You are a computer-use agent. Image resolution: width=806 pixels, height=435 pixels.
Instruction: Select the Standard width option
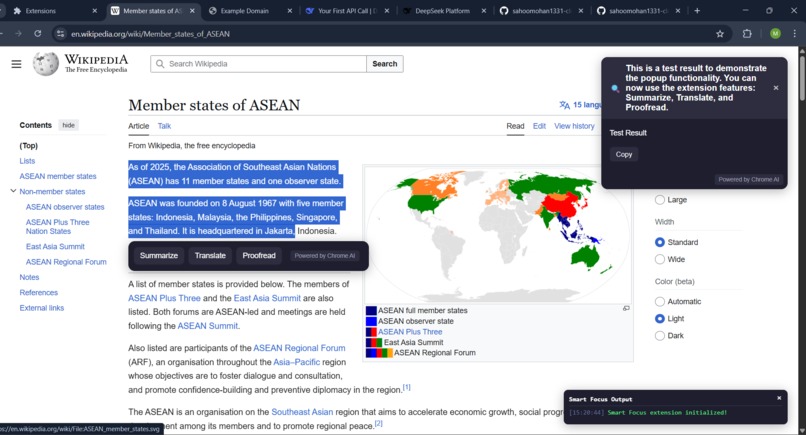coord(660,242)
